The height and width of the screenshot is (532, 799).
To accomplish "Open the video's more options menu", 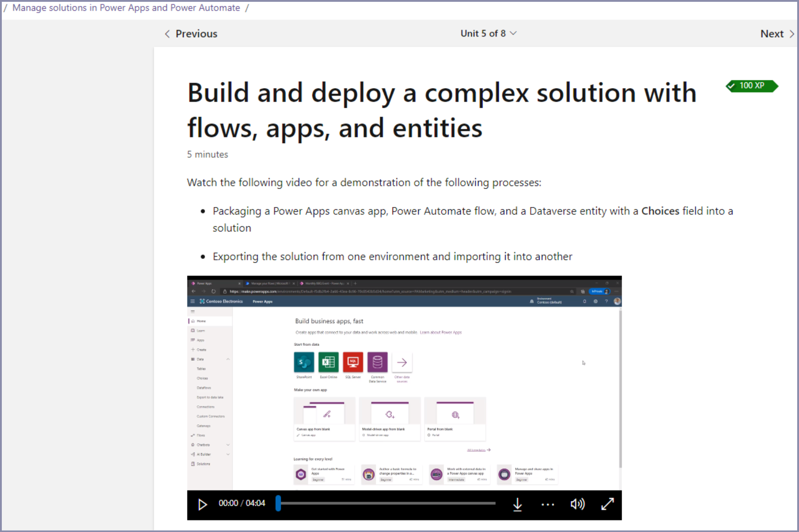I will [x=548, y=504].
